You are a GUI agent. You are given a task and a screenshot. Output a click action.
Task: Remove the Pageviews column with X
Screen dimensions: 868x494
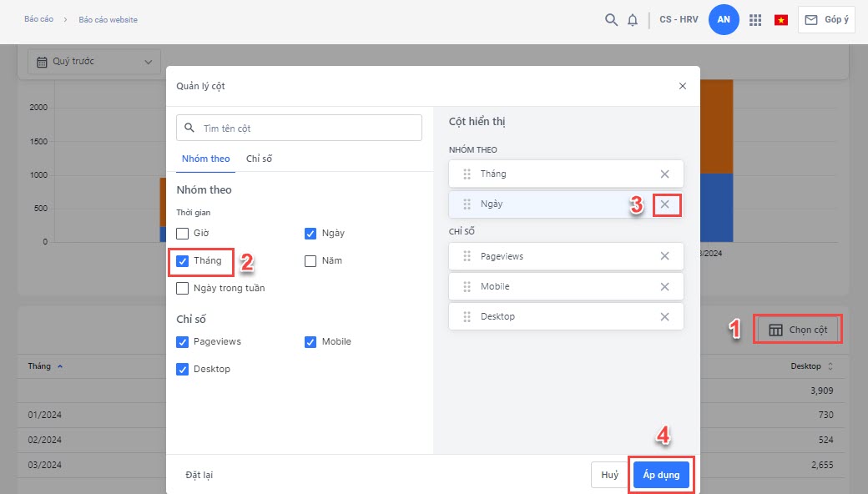[664, 256]
